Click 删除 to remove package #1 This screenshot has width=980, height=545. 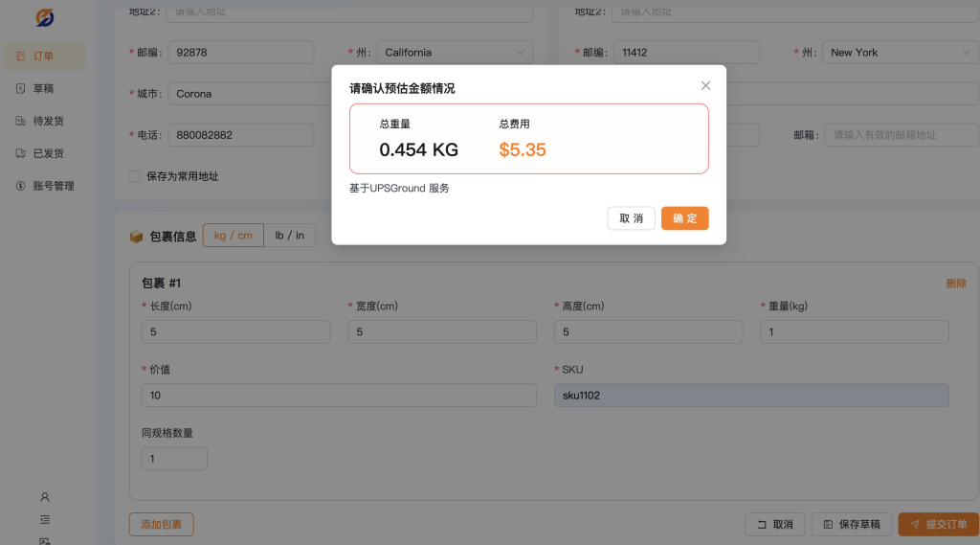coord(955,284)
